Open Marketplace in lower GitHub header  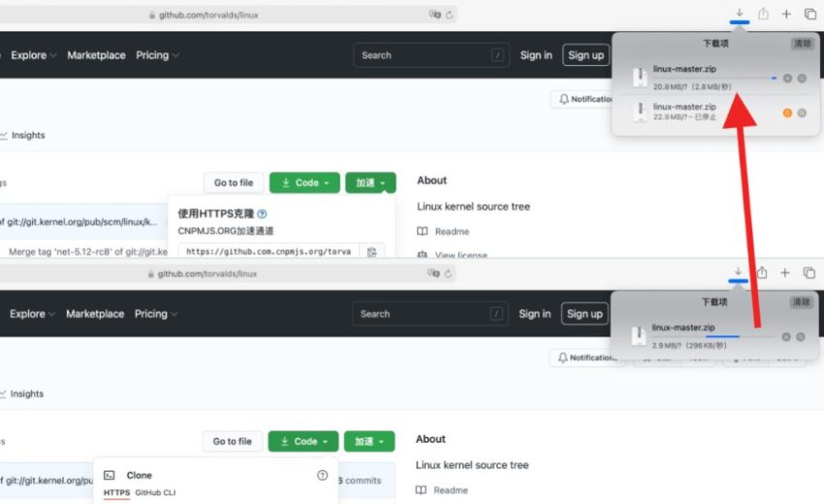[95, 314]
